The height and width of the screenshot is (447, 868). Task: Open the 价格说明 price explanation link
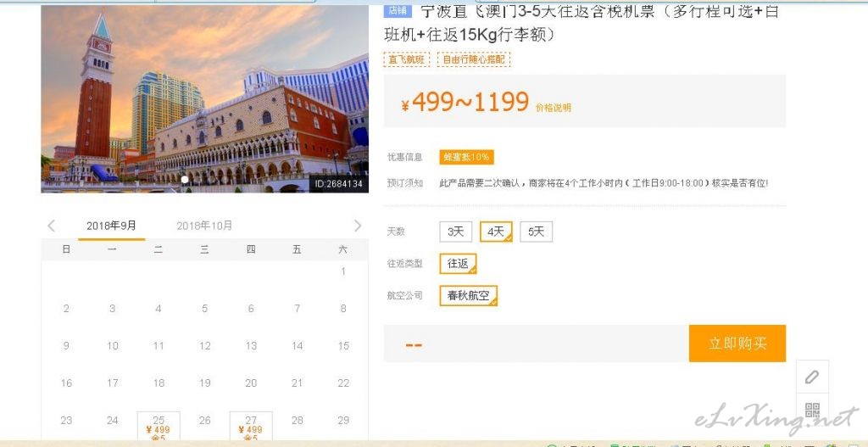pos(553,108)
